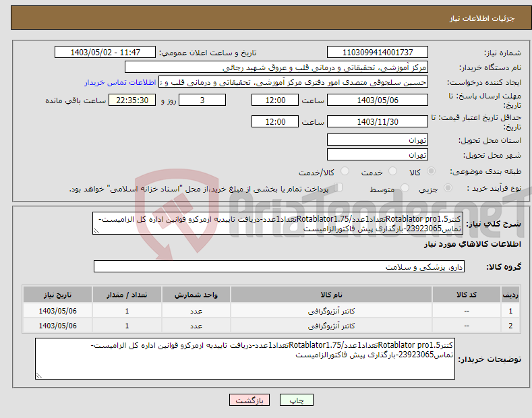This screenshot has height=418, width=532.
Task: Click کاتتر آنژیوگرافی in row 2
Action: (x=331, y=326)
